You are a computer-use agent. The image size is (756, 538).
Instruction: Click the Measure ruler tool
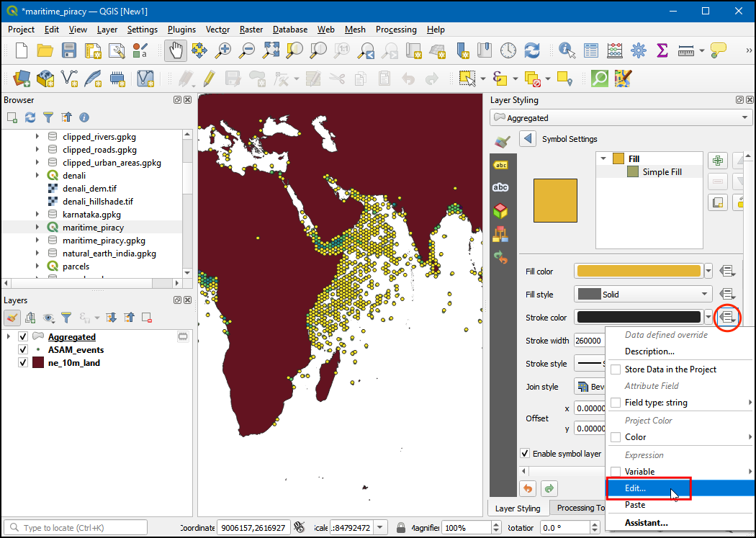coord(685,50)
